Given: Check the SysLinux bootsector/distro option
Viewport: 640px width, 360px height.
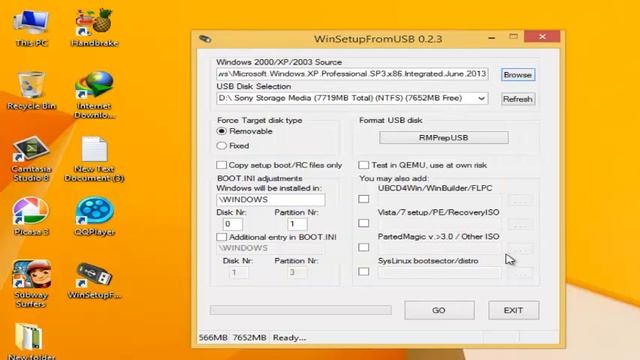Looking at the screenshot, I should click(363, 271).
